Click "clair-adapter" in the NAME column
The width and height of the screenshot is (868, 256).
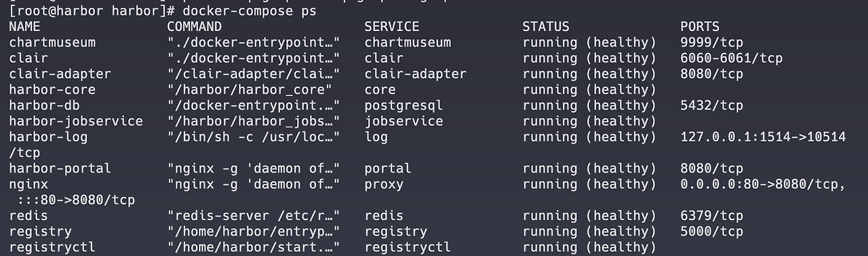click(60, 74)
